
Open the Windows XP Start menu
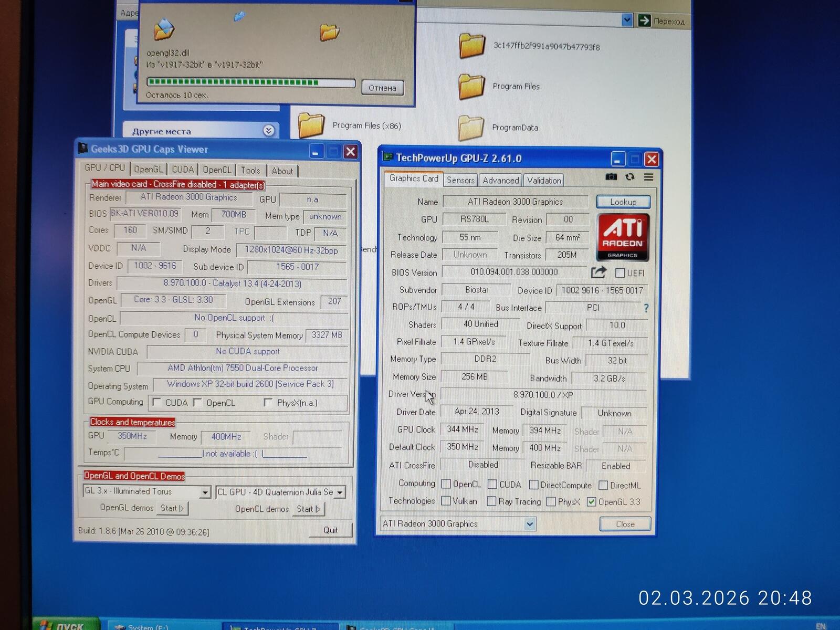pos(66,624)
